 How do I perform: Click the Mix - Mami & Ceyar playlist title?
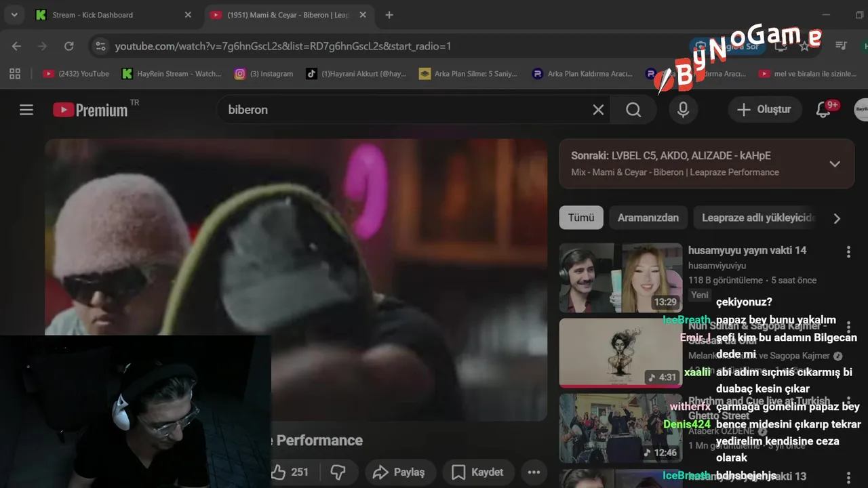[675, 172]
